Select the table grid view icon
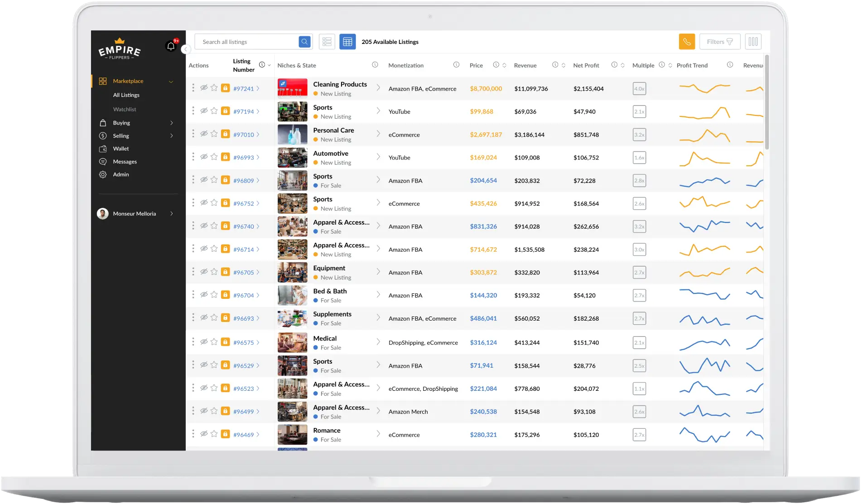The image size is (862, 504). 347,42
